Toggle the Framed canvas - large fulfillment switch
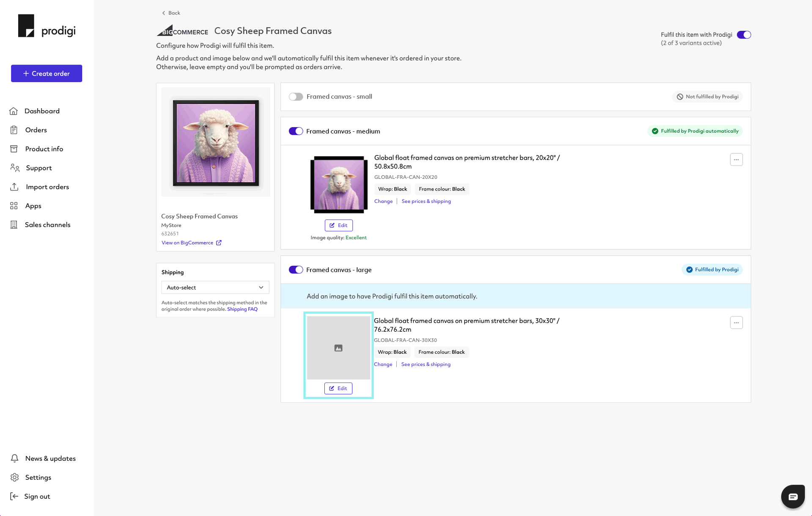Screen dimensions: 812x516 coord(295,270)
